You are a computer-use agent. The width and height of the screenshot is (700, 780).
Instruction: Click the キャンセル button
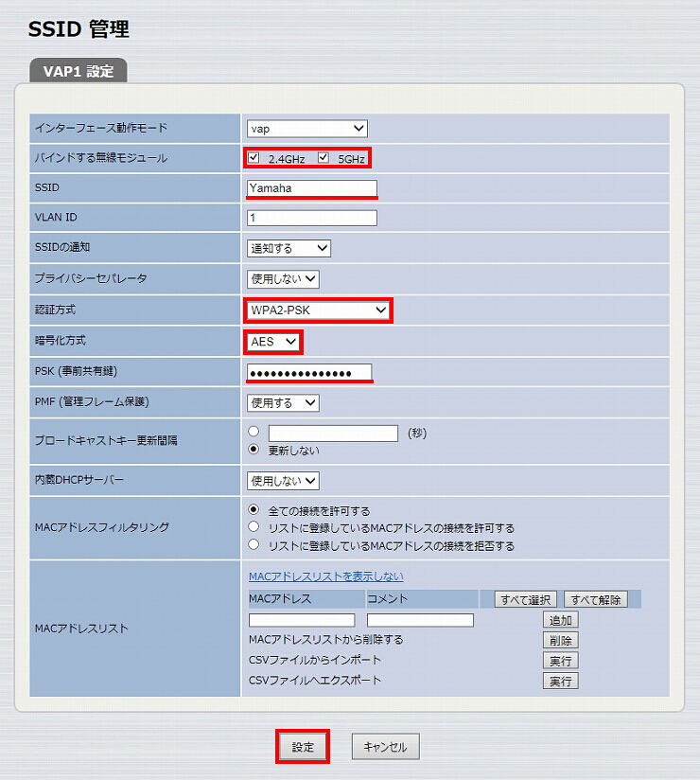[x=385, y=747]
